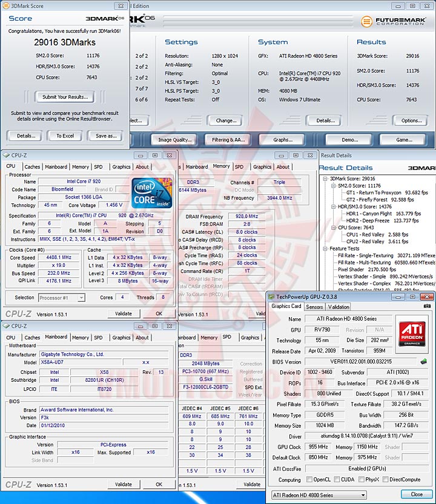Select HDR1 - Canyon Flight result row
Viewport: 436px width, 504px height.
pos(383,214)
